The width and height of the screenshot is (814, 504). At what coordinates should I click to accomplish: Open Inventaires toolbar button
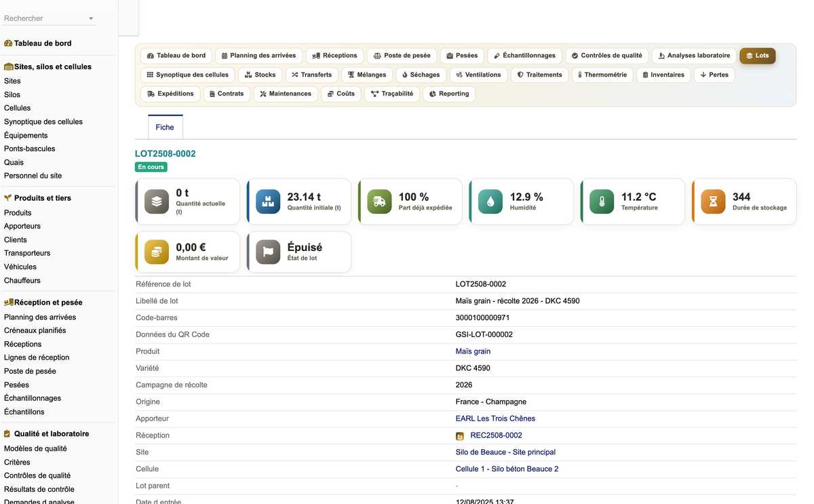point(663,75)
